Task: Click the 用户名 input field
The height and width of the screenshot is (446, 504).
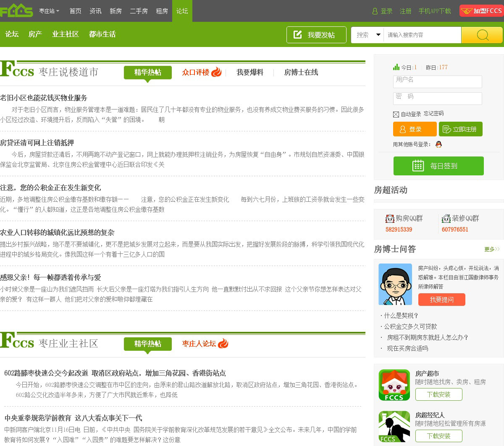Action: coord(437,81)
